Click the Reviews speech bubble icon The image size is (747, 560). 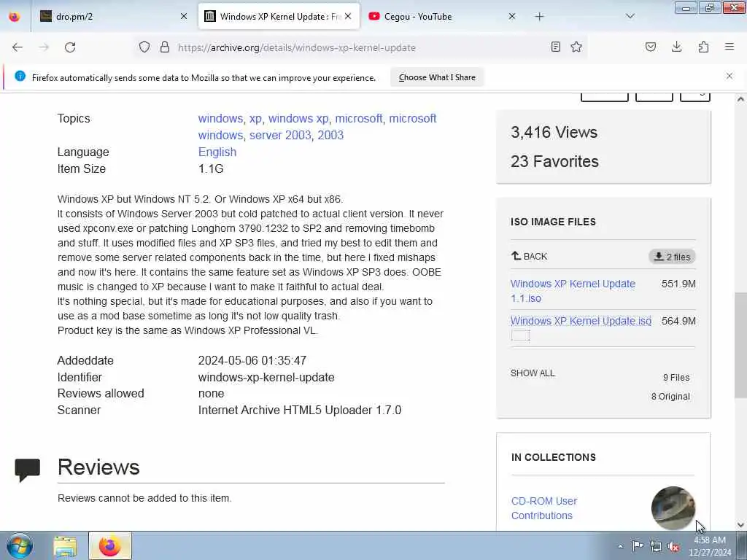[27, 470]
